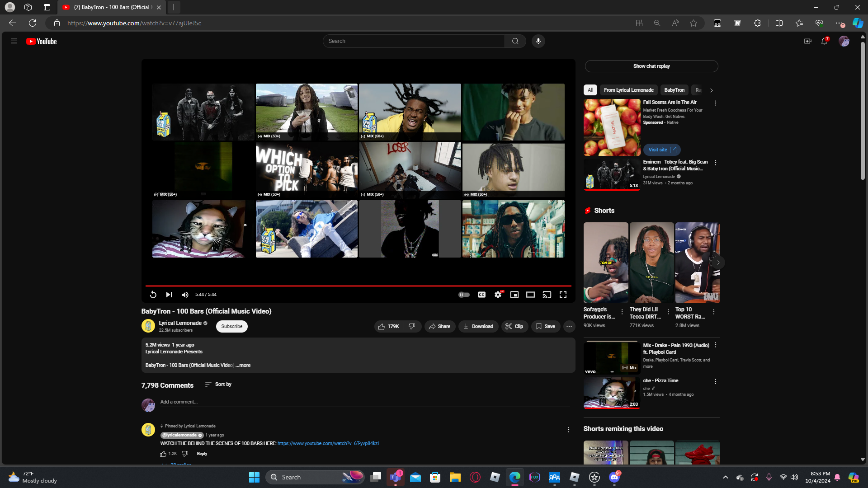Viewport: 868px width, 488px height.
Task: Mute the video volume
Action: click(x=185, y=295)
